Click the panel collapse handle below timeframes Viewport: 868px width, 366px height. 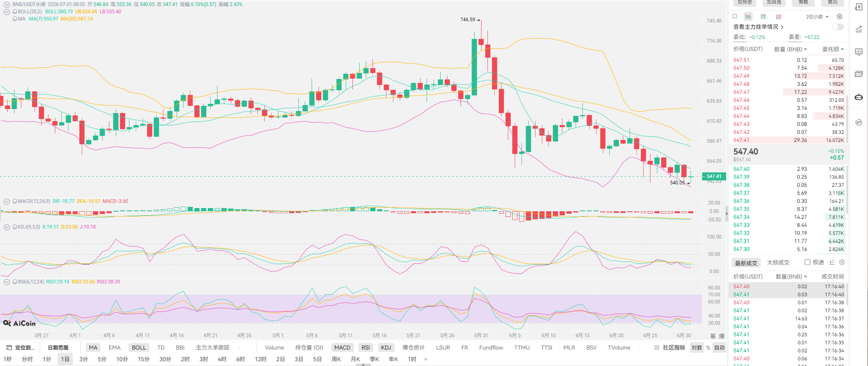[x=363, y=365]
